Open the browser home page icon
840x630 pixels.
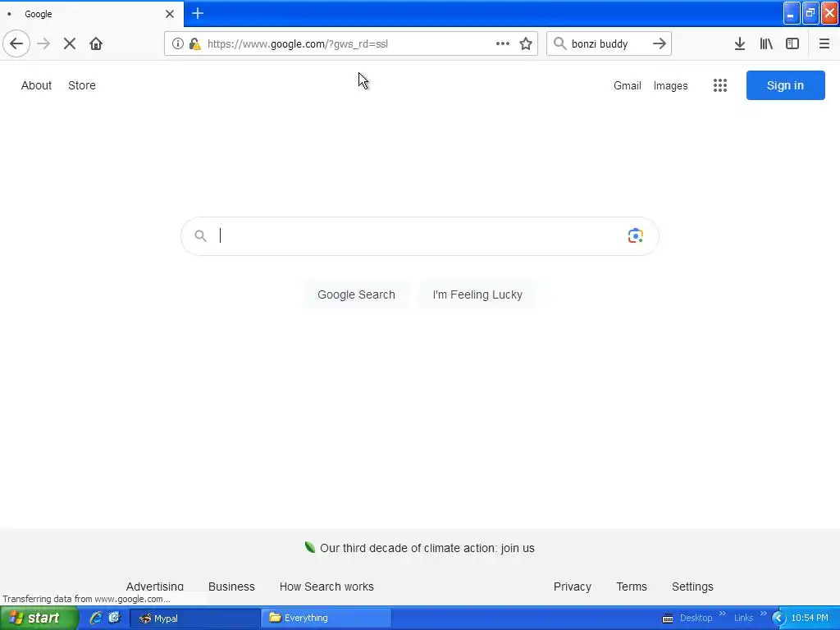click(x=96, y=43)
